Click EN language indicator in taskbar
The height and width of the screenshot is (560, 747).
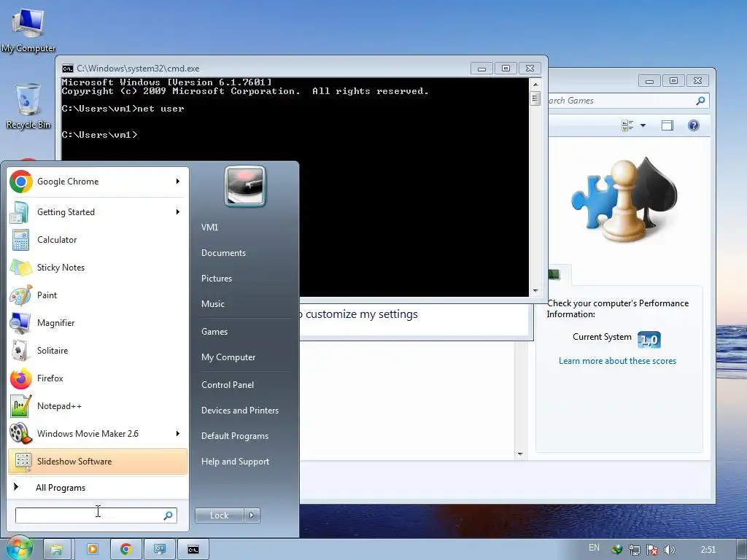tap(594, 548)
